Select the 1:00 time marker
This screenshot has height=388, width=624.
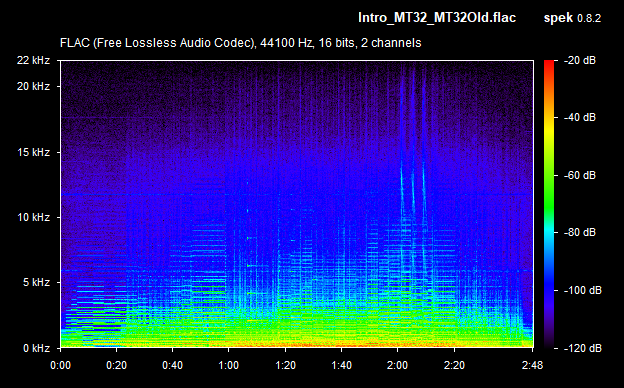pos(229,365)
